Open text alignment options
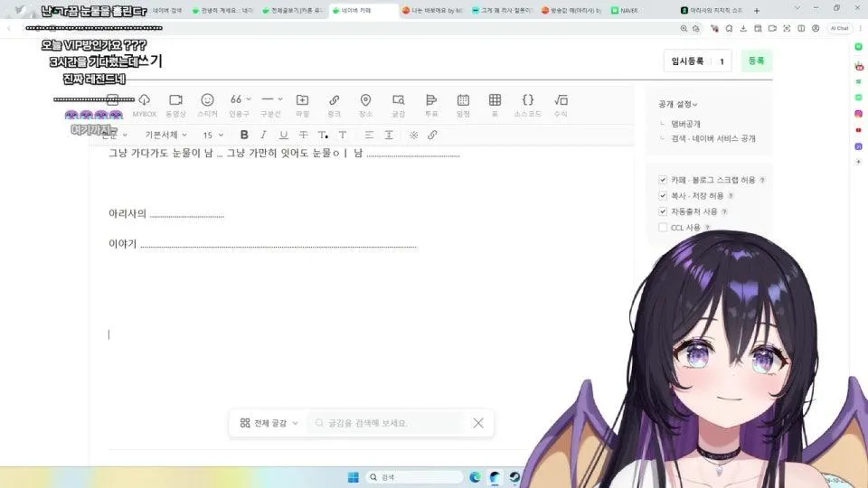 369,135
